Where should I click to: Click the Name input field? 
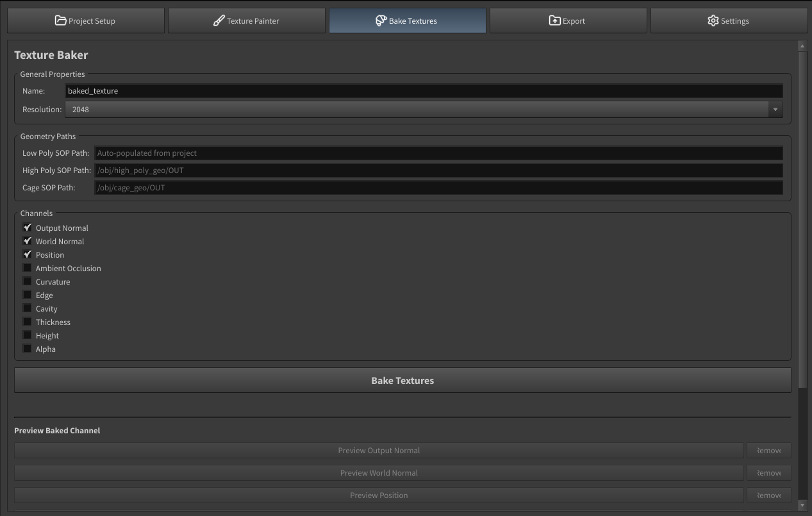click(423, 91)
